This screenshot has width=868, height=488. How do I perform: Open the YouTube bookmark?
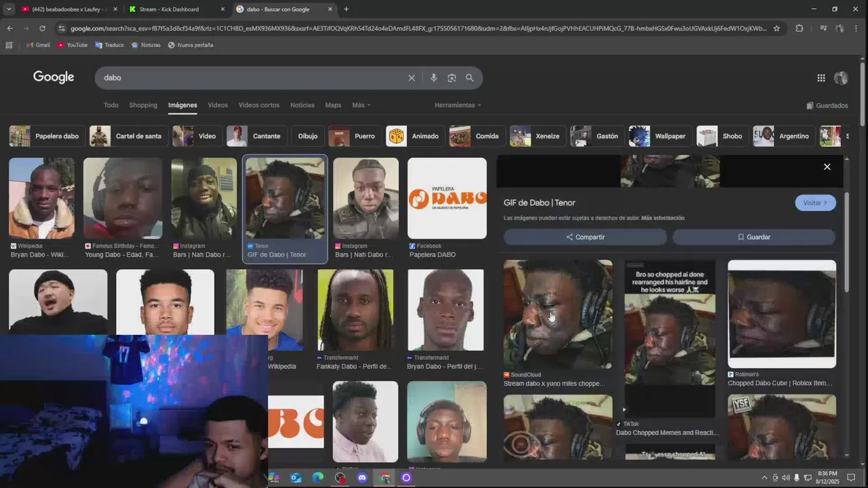coord(73,45)
